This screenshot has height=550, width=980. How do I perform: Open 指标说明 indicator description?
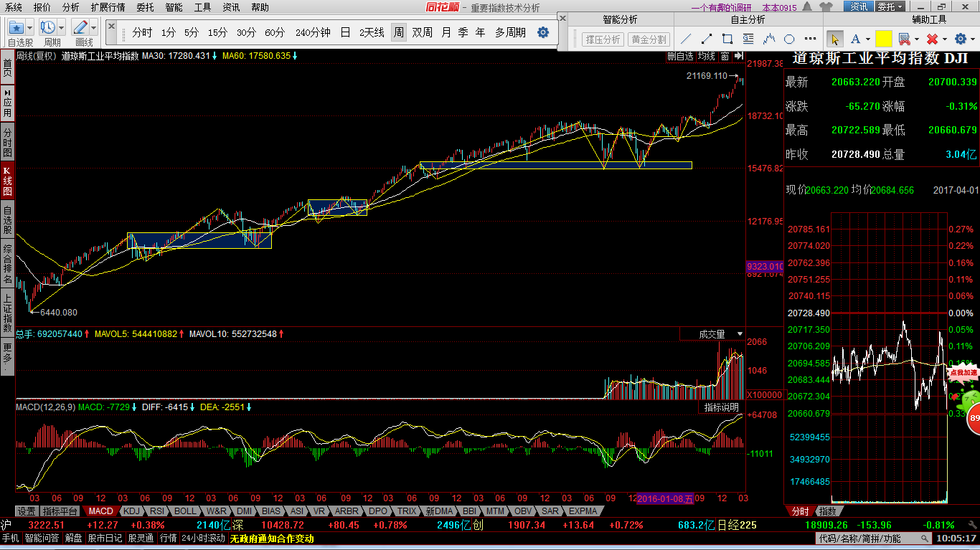721,407
